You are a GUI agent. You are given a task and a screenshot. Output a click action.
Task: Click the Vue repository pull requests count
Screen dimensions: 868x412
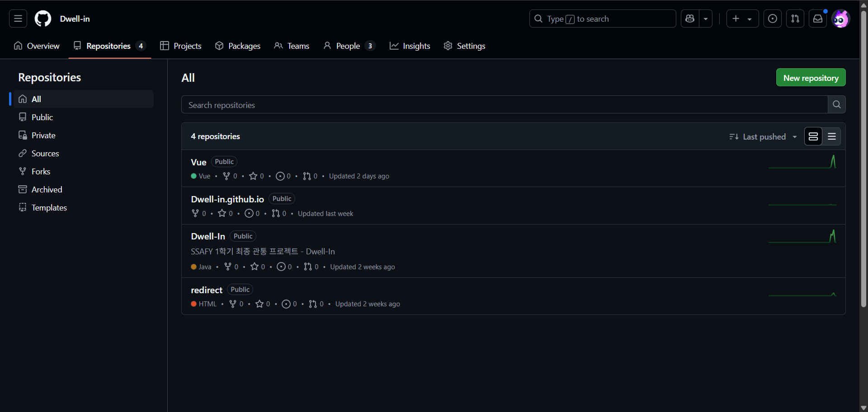(310, 176)
